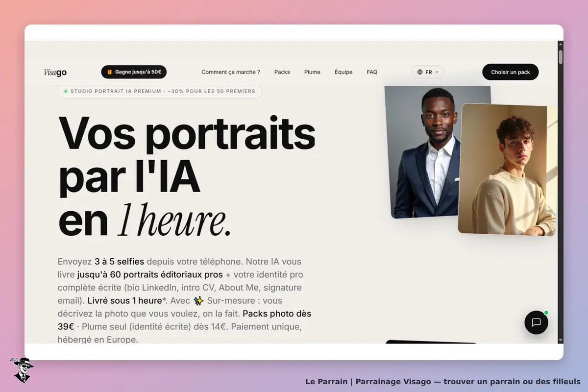Click the gift icon in the promo badge
The image size is (588, 392).
110,72
